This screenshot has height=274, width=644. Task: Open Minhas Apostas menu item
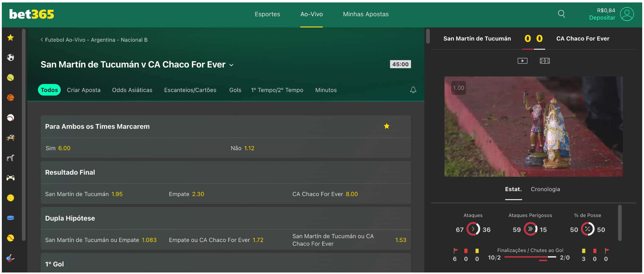pos(366,14)
